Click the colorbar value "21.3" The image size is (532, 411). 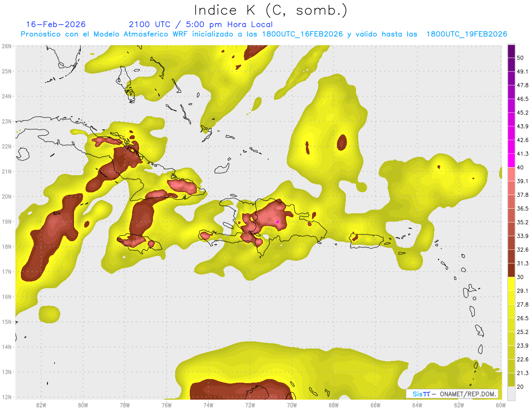[x=522, y=373]
